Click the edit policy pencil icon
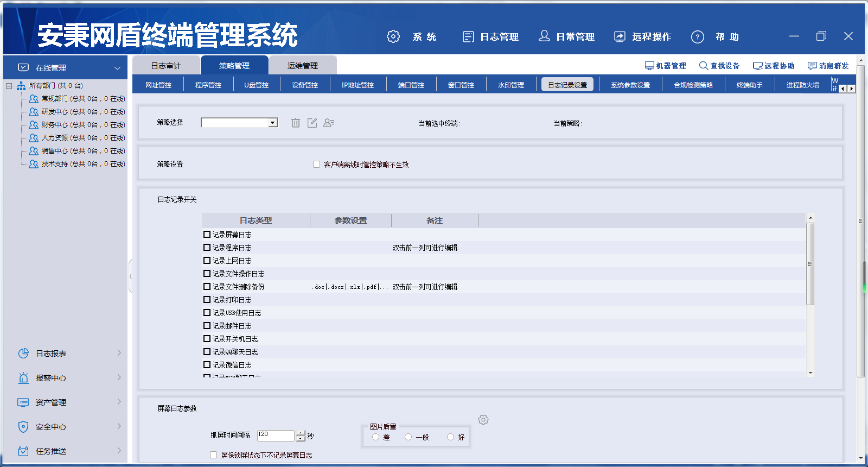 (x=312, y=123)
